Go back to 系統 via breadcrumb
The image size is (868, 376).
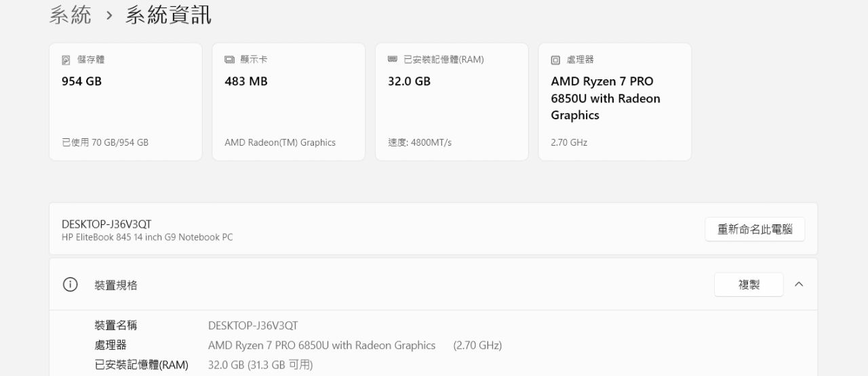(x=70, y=15)
